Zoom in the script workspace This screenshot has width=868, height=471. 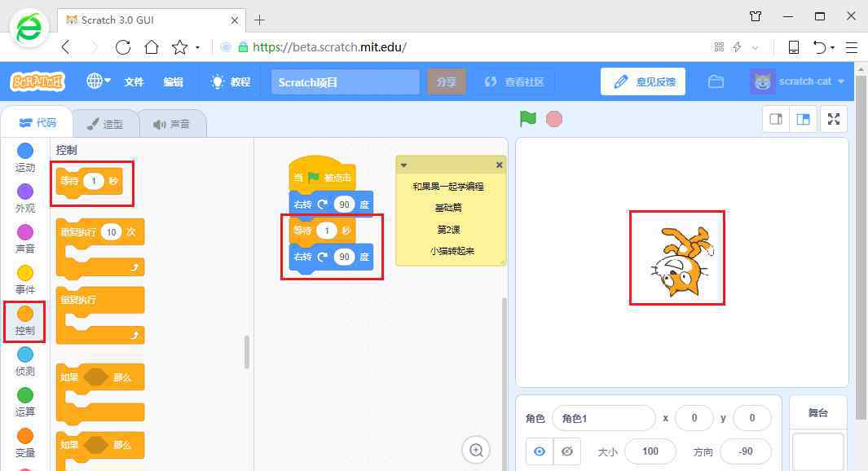pos(476,450)
